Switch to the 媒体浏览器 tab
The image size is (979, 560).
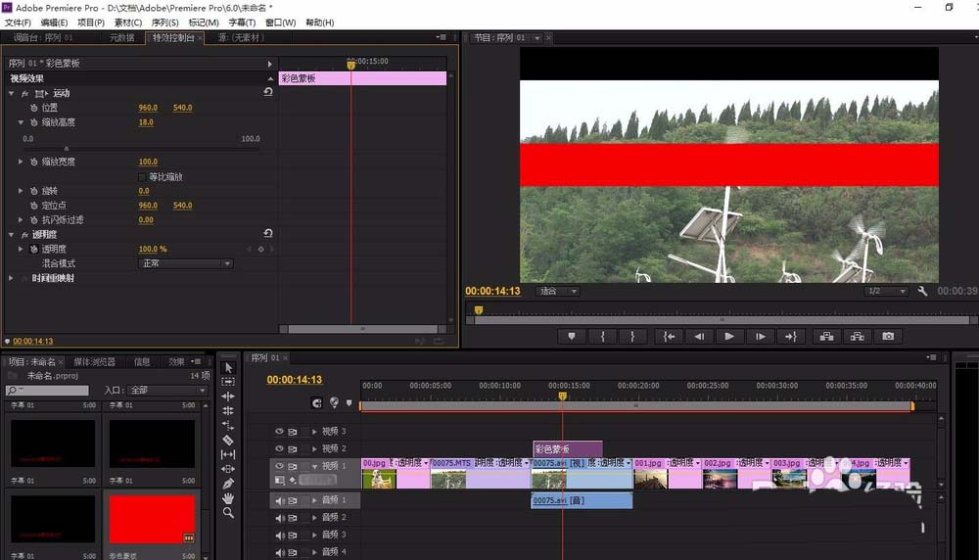point(94,361)
